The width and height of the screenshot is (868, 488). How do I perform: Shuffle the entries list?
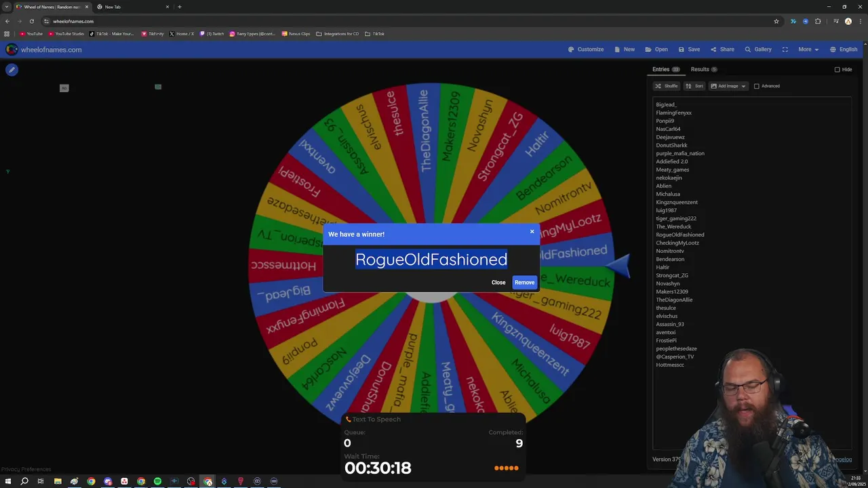(x=667, y=86)
